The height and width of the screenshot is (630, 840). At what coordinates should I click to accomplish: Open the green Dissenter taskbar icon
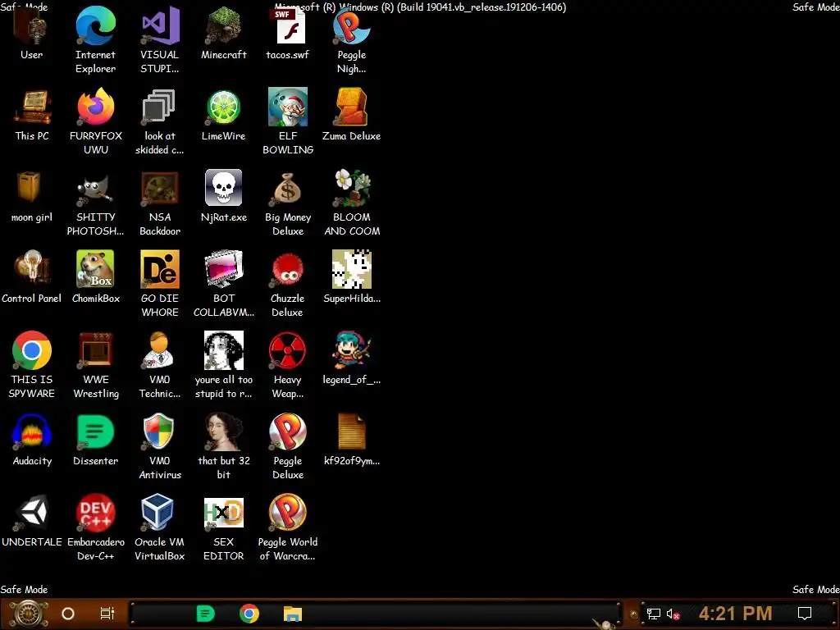click(x=206, y=614)
